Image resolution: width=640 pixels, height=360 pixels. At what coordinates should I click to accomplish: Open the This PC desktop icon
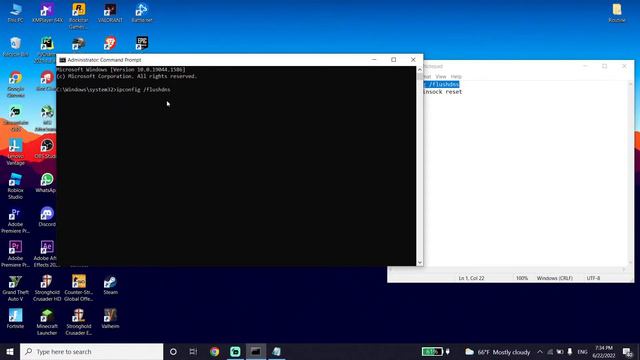[16, 12]
